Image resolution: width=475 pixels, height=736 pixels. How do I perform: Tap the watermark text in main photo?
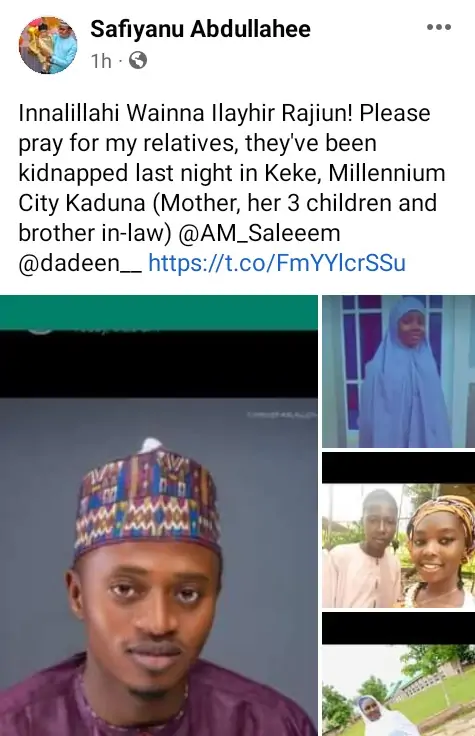point(282,415)
